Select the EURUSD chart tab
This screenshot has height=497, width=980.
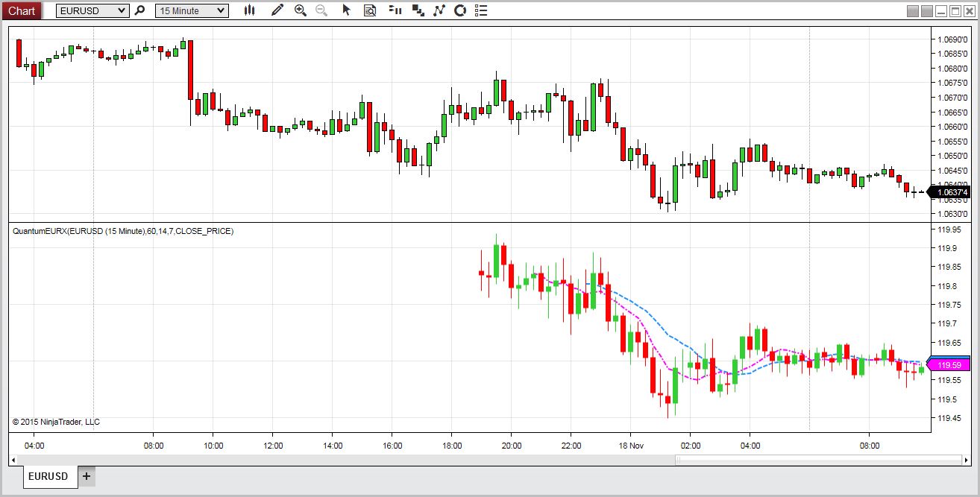(50, 477)
